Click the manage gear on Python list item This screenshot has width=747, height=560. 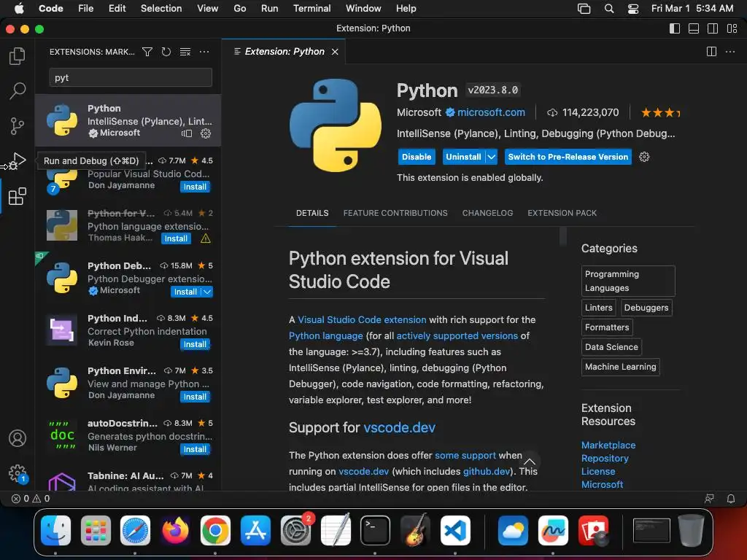coord(206,134)
